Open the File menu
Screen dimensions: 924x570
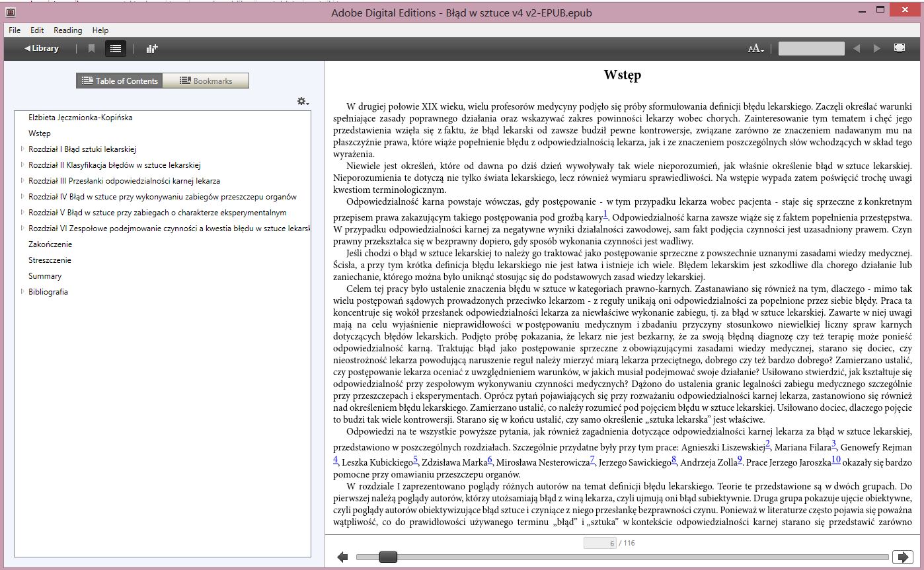(x=15, y=30)
